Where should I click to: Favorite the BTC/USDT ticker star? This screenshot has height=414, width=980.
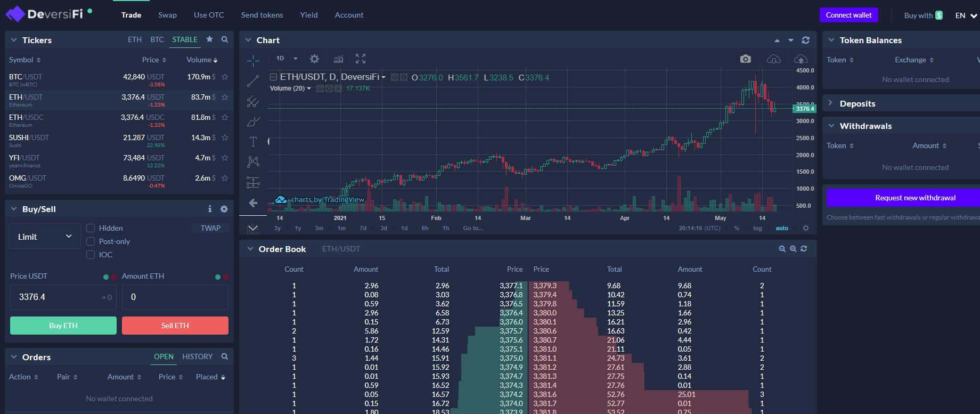click(225, 77)
